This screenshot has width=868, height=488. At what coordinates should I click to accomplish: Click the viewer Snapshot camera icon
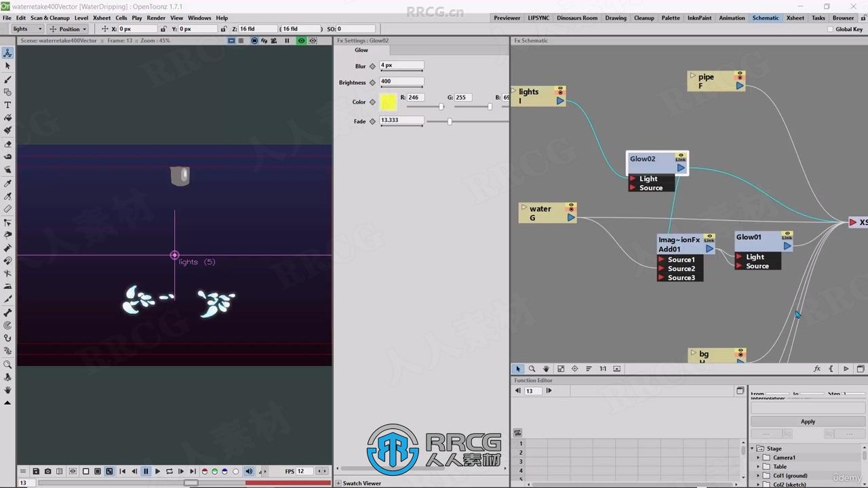pyautogui.click(x=47, y=471)
